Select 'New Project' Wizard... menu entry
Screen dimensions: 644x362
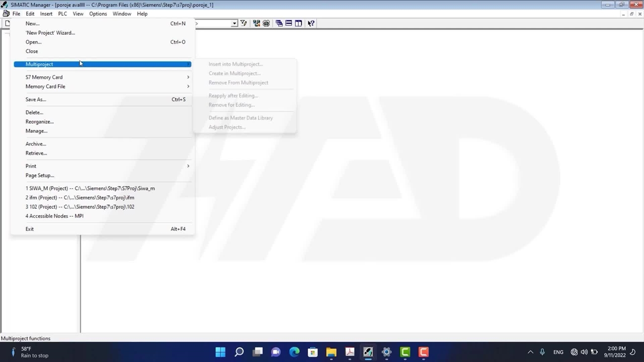coord(50,33)
